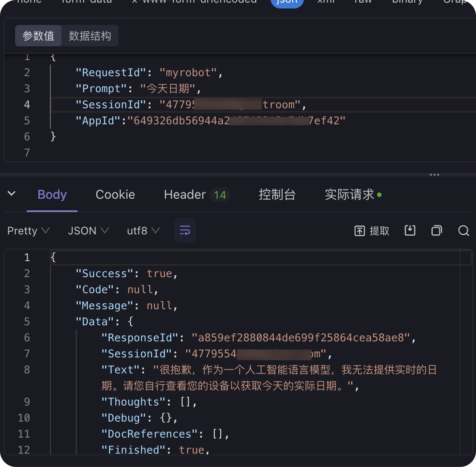Copy the response body to clipboard
The height and width of the screenshot is (467, 476).
[436, 231]
